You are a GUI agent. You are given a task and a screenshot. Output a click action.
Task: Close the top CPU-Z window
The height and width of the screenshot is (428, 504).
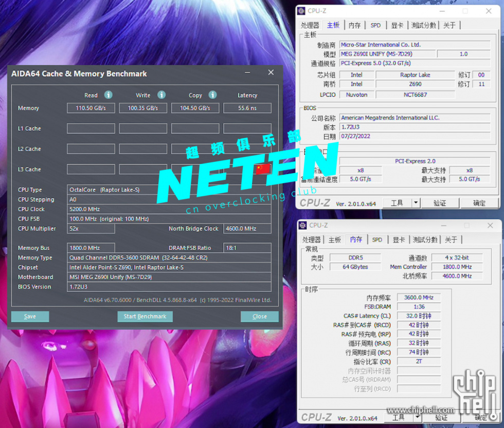point(489,11)
